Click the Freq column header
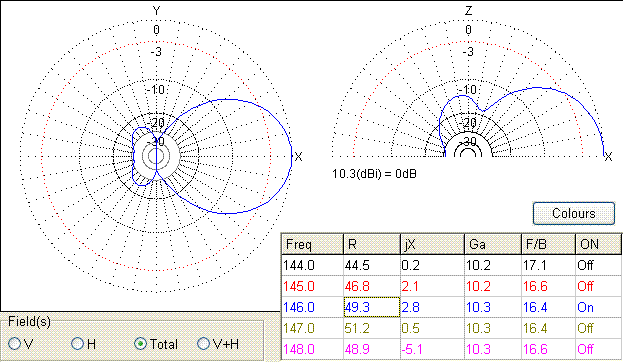The image size is (623, 362). point(312,244)
